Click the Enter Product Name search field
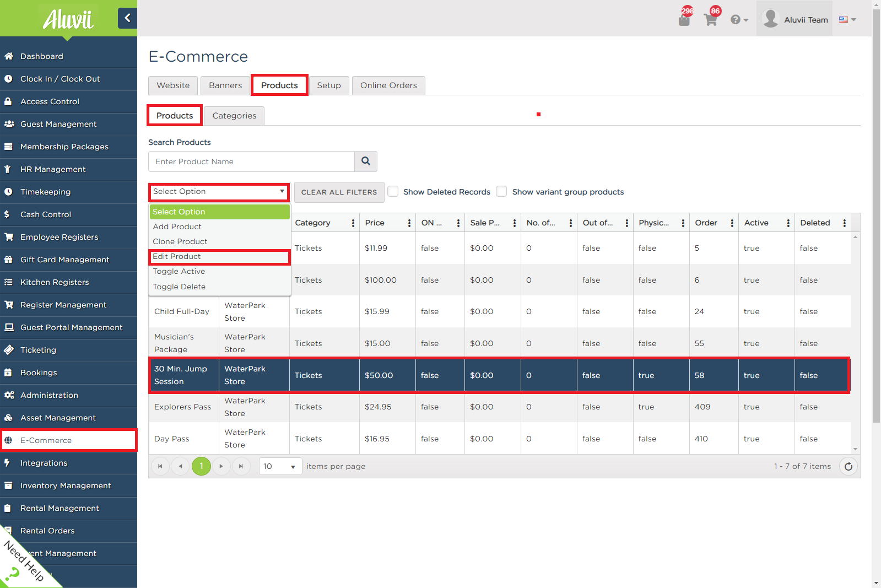The image size is (881, 588). point(251,161)
